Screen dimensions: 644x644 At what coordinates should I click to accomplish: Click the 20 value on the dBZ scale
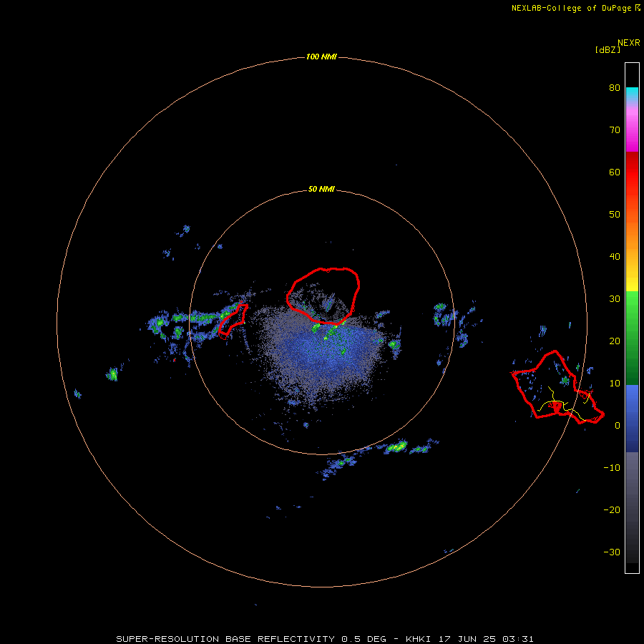click(x=615, y=341)
